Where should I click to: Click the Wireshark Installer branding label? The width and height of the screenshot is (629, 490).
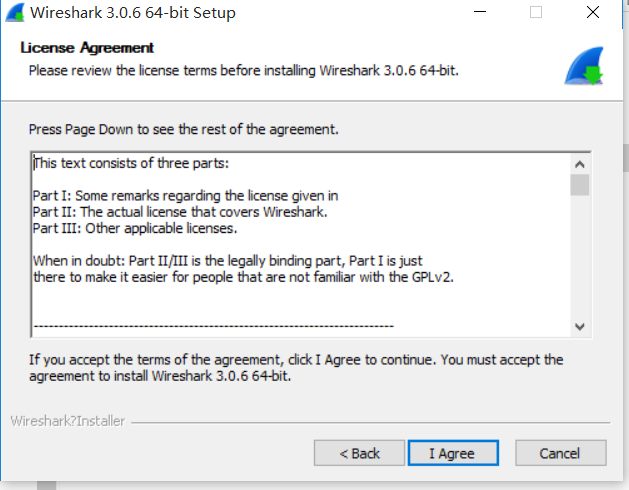click(x=68, y=421)
